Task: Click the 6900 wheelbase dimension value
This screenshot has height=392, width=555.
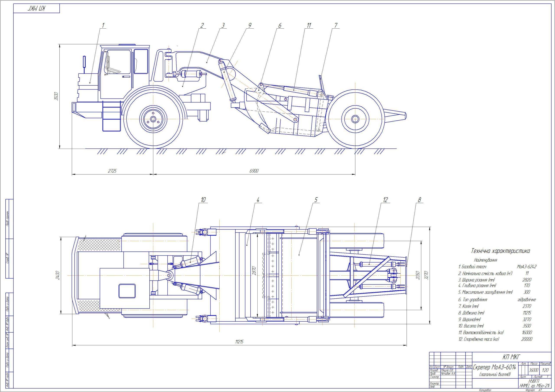Action: (254, 171)
